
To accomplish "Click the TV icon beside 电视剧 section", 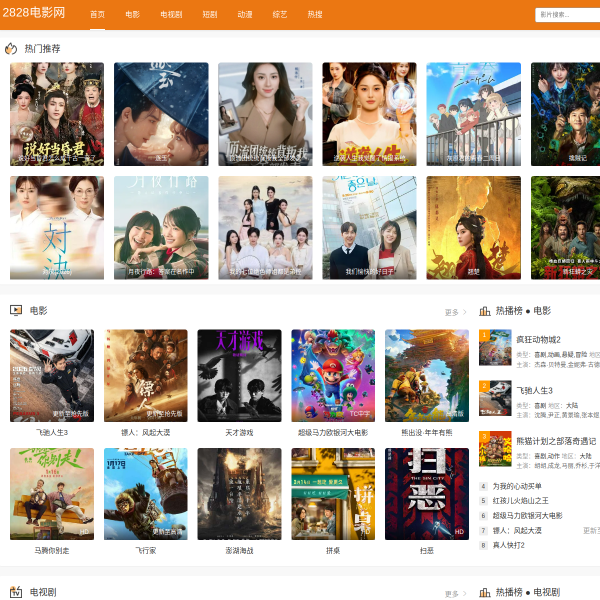I will tap(16, 592).
